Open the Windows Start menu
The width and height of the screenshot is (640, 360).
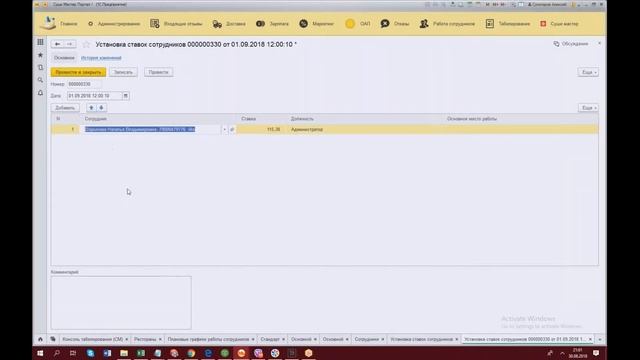click(x=40, y=353)
